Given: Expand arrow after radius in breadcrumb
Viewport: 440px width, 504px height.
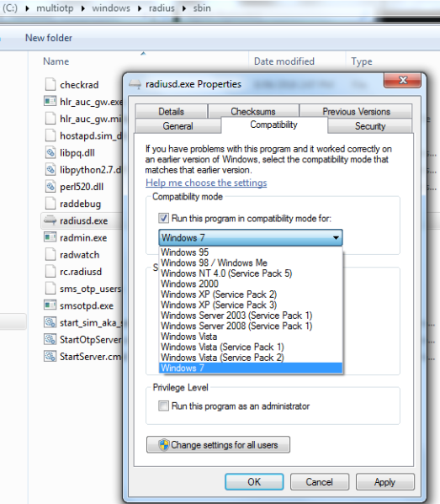Looking at the screenshot, I should tap(184, 8).
